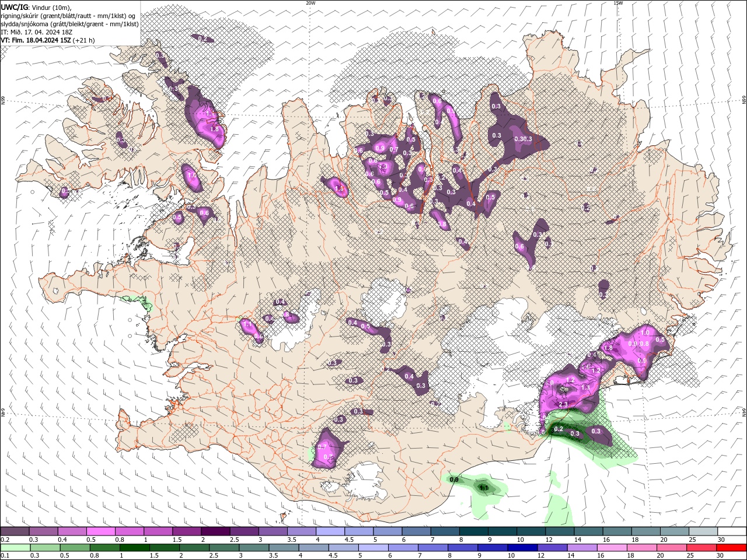The image size is (747, 560).
Task: Click the 'slydda/snjókoma' description line
Action: pos(69,24)
